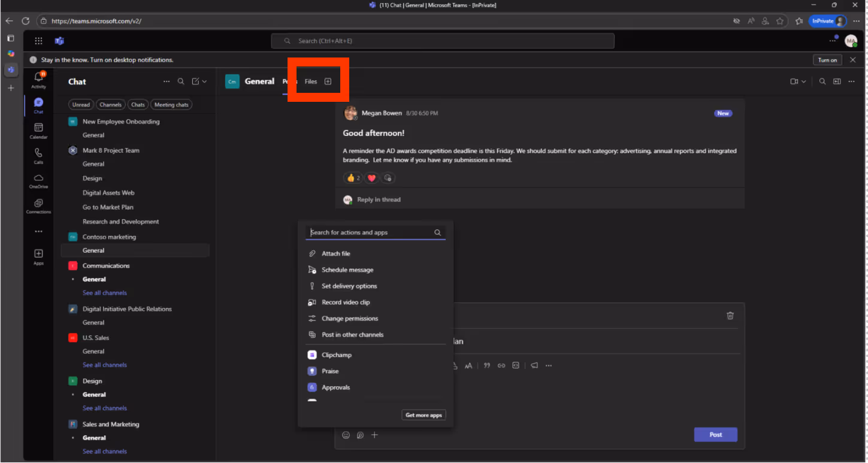Focus the Teams search bar
The image size is (868, 463).
(x=443, y=41)
